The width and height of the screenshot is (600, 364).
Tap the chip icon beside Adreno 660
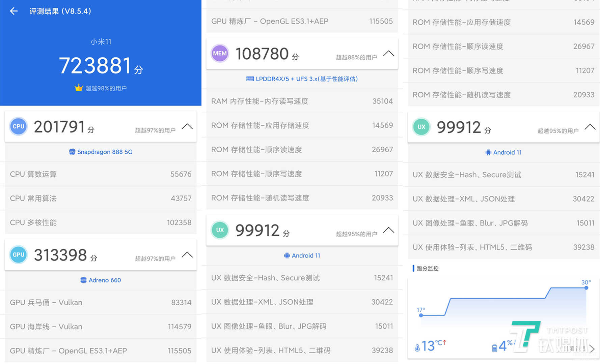(83, 280)
